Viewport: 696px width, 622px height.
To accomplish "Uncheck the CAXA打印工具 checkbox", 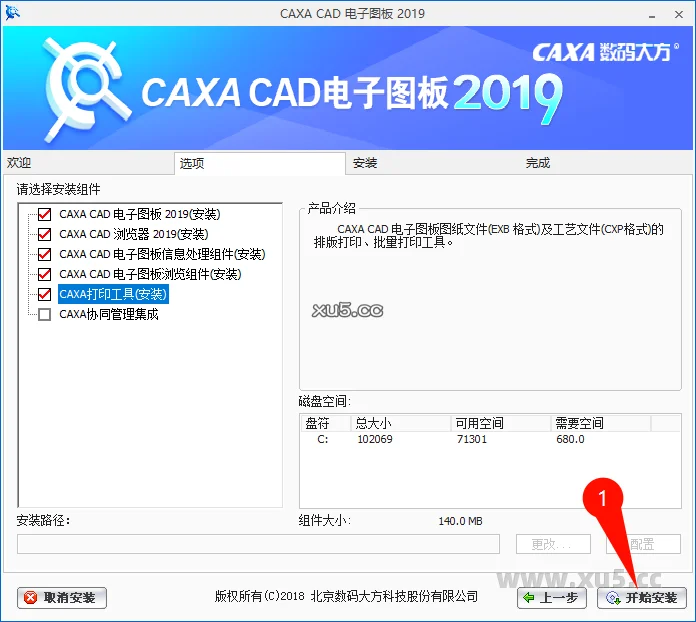I will (44, 294).
